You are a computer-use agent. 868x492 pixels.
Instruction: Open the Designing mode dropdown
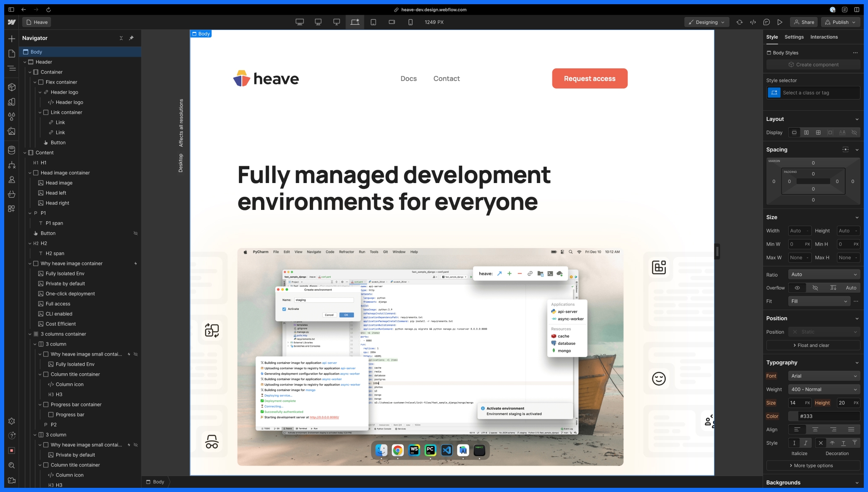pos(706,22)
